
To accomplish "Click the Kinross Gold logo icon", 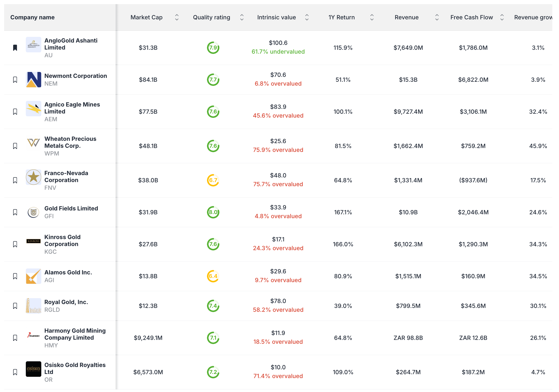I will (33, 241).
